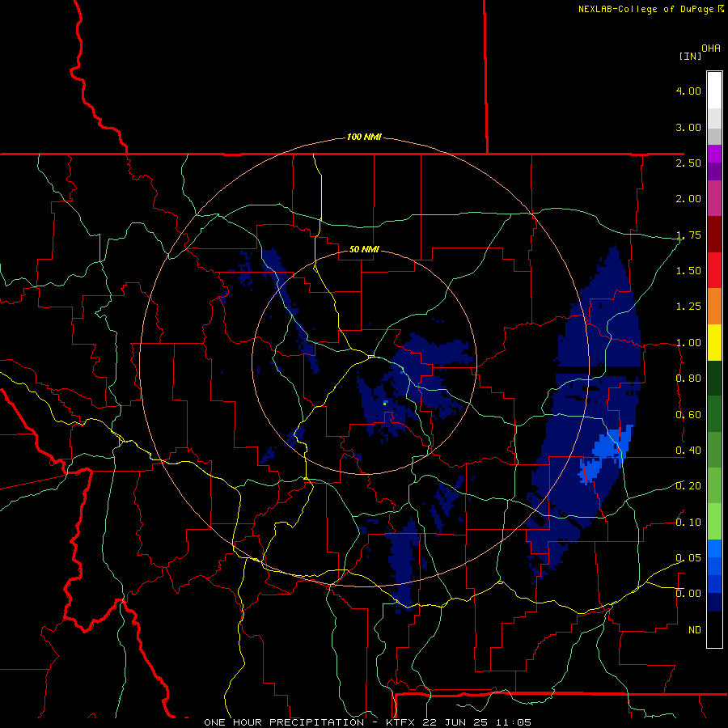
Task: Click the 100 NMI range ring label
Action: click(364, 137)
